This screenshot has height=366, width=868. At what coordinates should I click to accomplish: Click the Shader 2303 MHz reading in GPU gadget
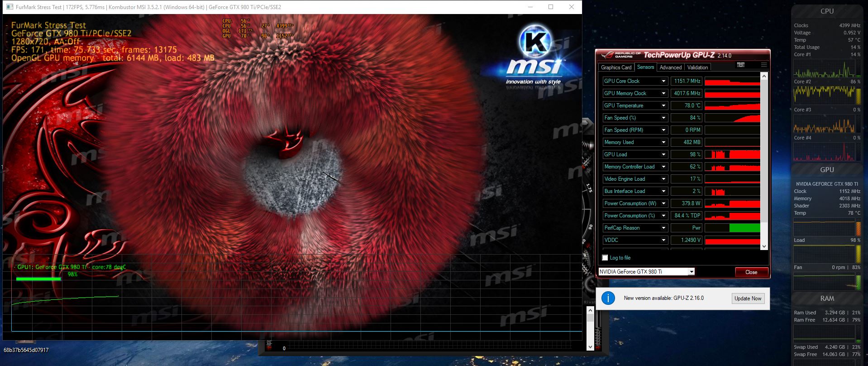click(827, 206)
